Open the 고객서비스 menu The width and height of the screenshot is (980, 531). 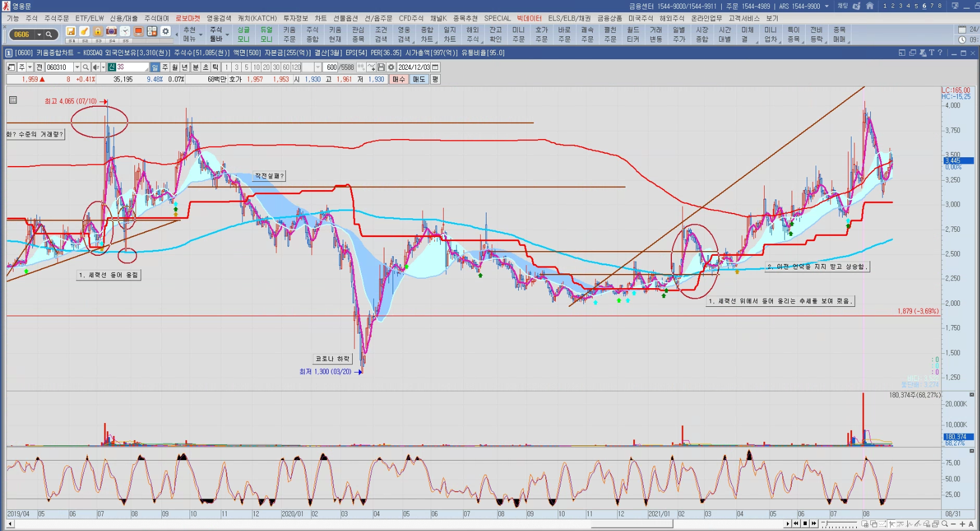pyautogui.click(x=744, y=18)
